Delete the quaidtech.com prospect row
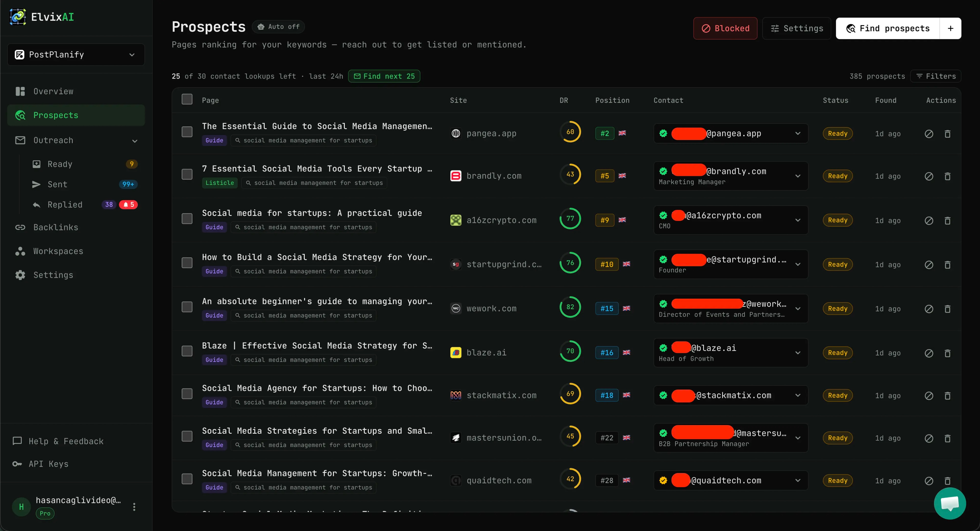Viewport: 980px width, 531px height. coord(947,481)
